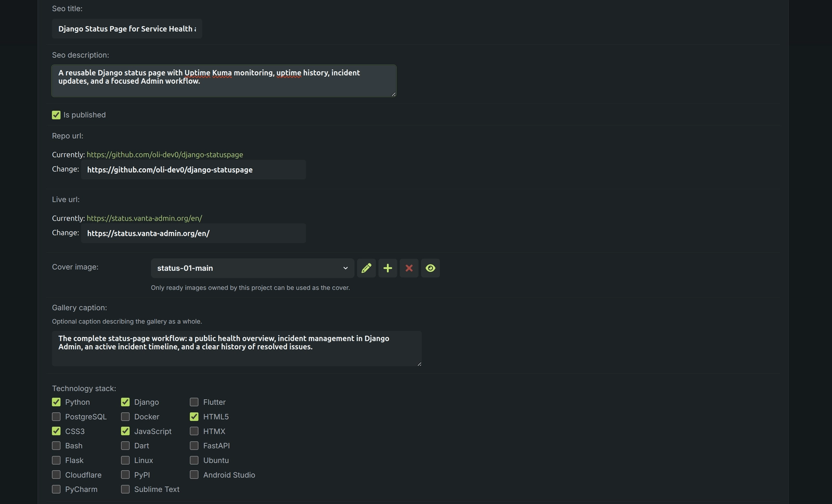Image resolution: width=832 pixels, height=504 pixels.
Task: Click the red X delete image icon
Action: pos(409,268)
